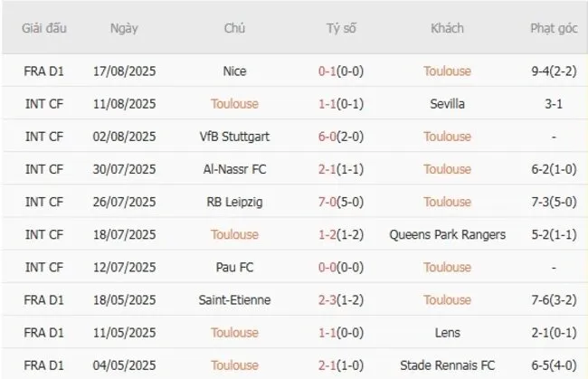Select the 17/08/2025 date cell
The image size is (588, 379).
tap(124, 71)
